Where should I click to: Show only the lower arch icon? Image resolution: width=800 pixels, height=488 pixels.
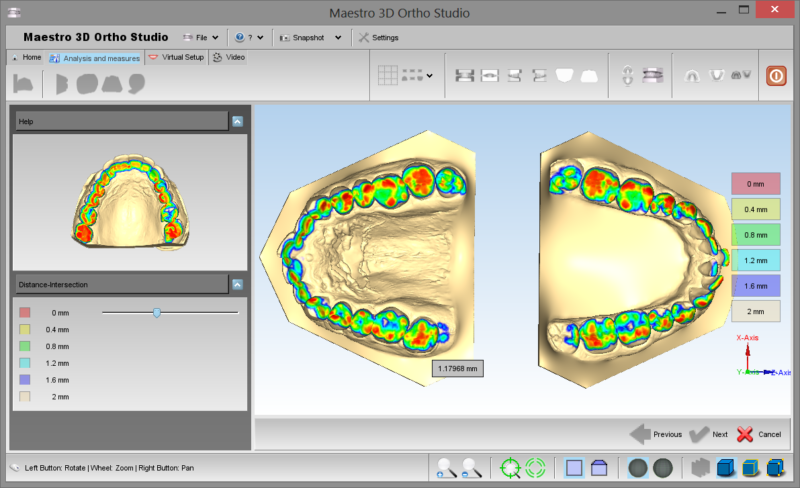pos(717,76)
